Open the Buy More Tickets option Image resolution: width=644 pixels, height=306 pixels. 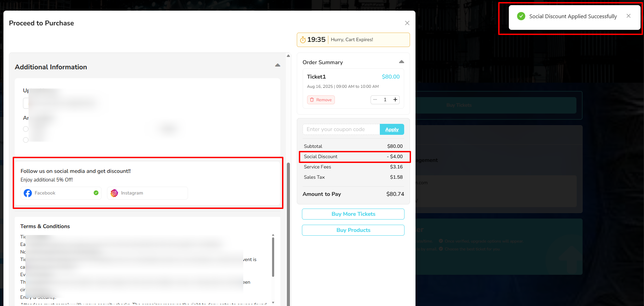pyautogui.click(x=353, y=214)
